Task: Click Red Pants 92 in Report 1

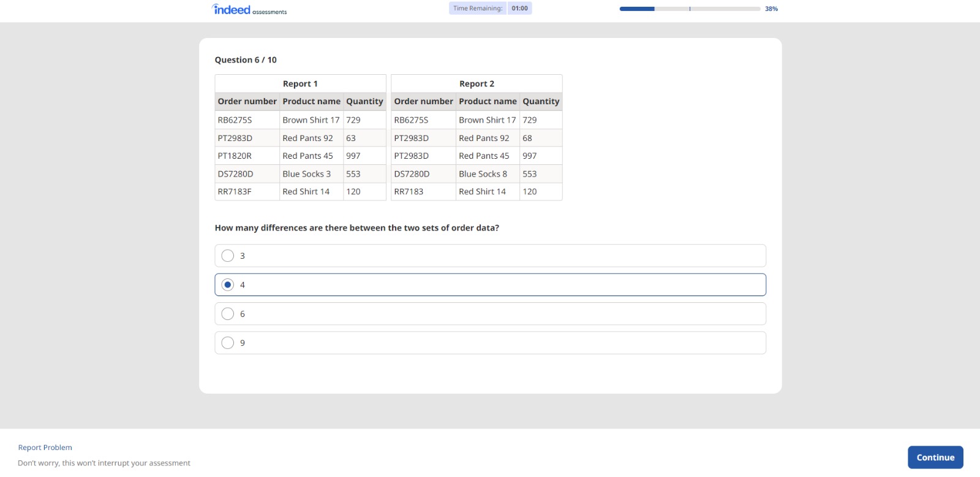Action: point(307,138)
